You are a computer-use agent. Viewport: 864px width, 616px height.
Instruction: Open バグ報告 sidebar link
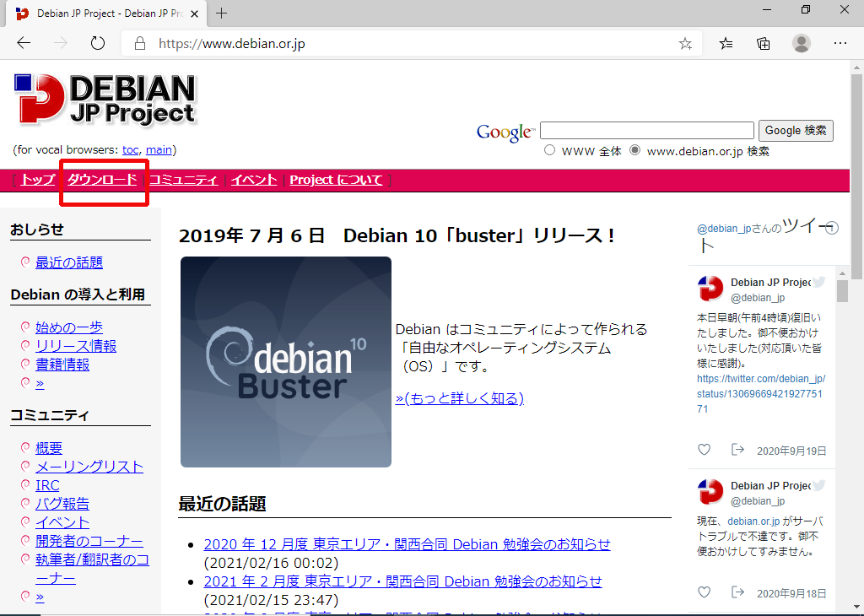point(62,504)
